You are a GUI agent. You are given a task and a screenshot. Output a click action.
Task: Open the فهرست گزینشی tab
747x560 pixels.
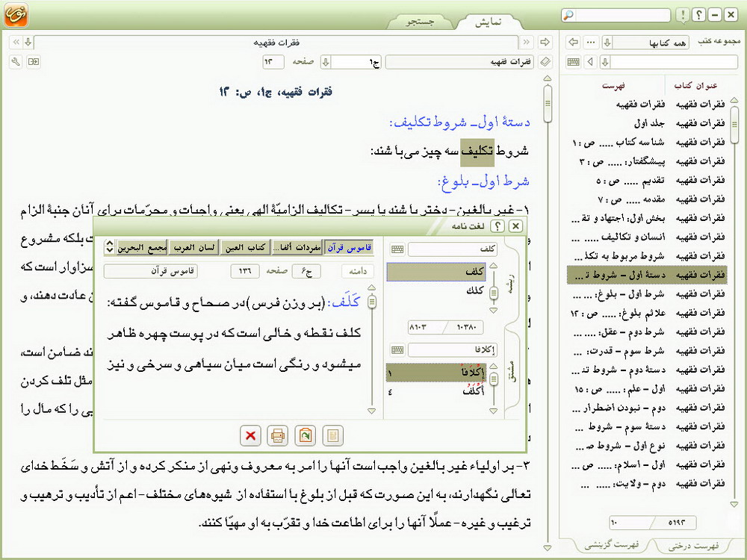tap(612, 545)
